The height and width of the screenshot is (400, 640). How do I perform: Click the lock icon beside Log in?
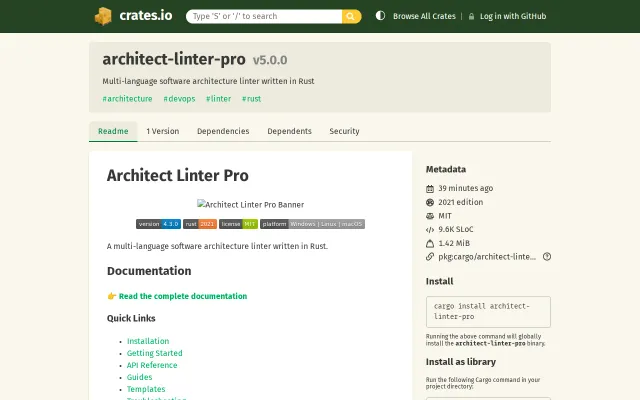point(471,16)
